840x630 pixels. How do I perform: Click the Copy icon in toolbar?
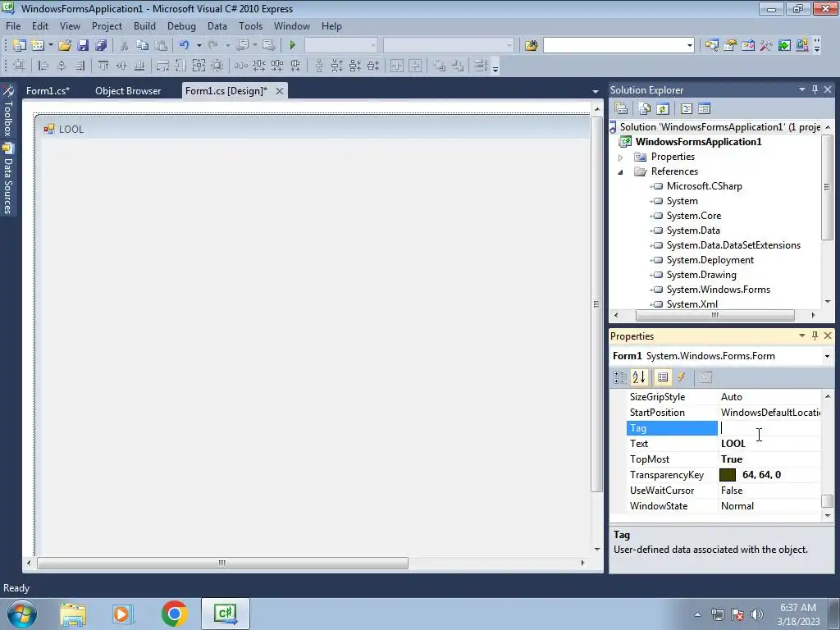point(142,46)
